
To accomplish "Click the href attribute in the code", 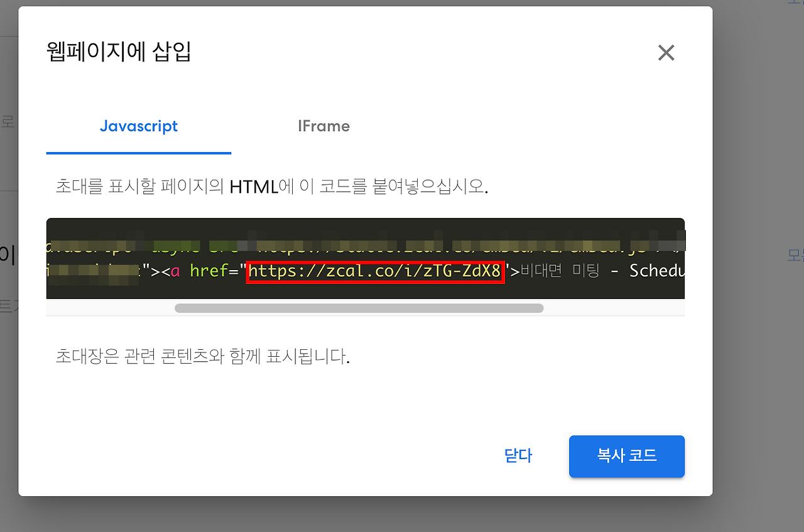I will click(209, 271).
